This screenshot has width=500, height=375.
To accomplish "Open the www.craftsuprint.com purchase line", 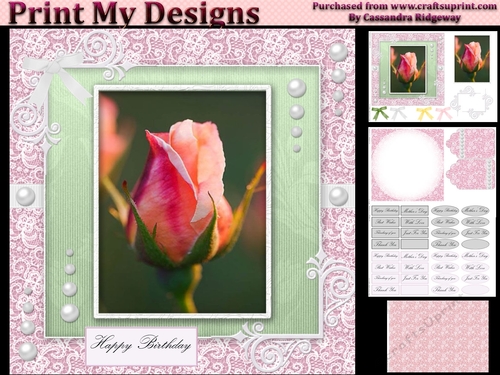I will 404,6.
